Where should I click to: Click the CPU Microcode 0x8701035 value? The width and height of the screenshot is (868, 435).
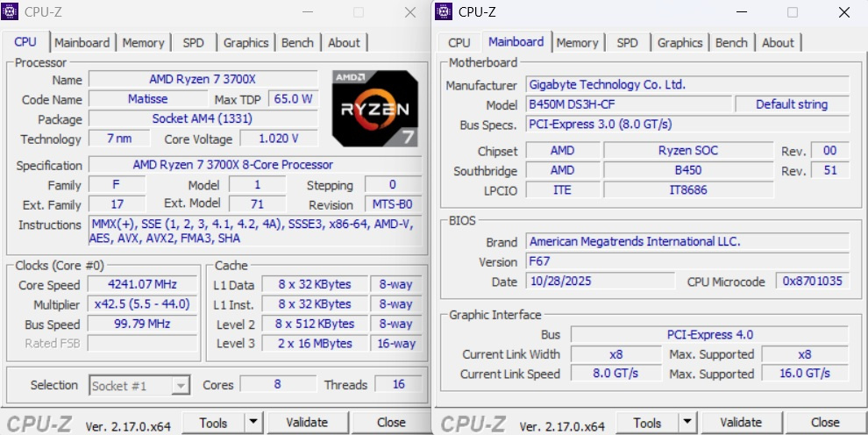tap(813, 281)
